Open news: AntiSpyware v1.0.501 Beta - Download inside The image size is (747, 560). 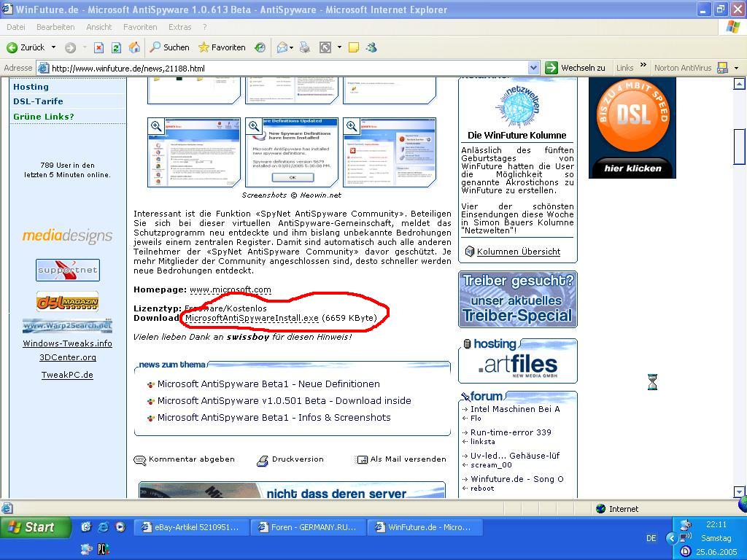(284, 400)
